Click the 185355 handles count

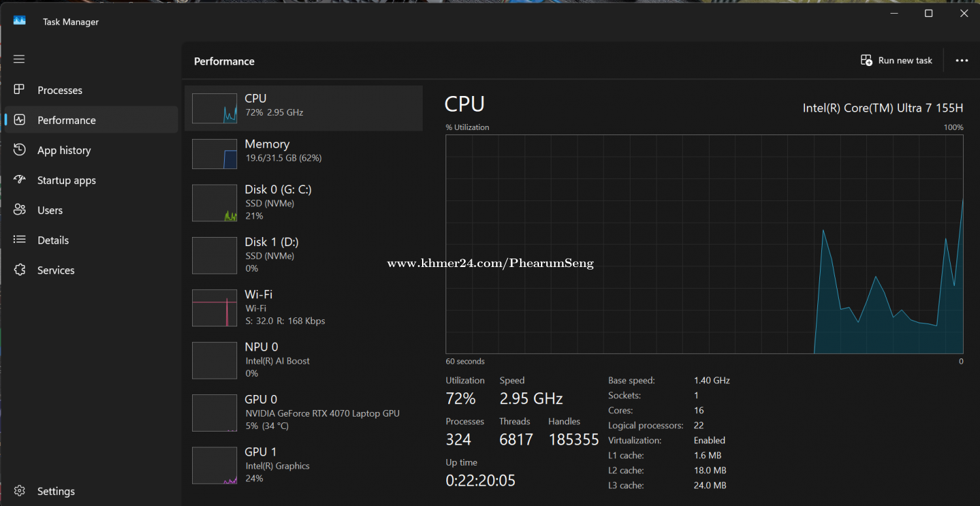click(x=574, y=439)
